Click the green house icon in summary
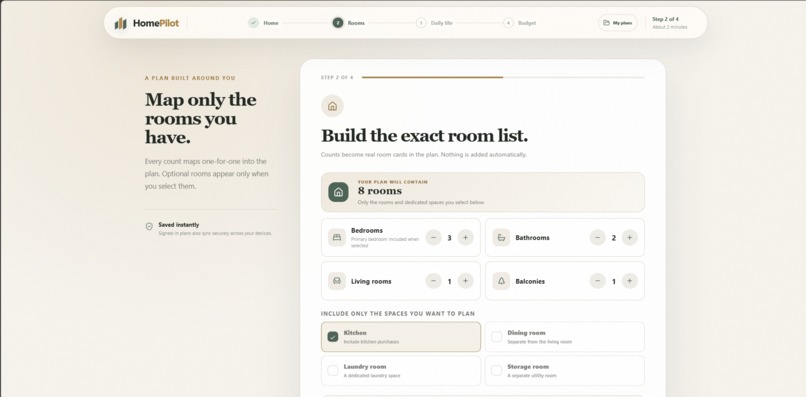The width and height of the screenshot is (806, 397). (338, 192)
